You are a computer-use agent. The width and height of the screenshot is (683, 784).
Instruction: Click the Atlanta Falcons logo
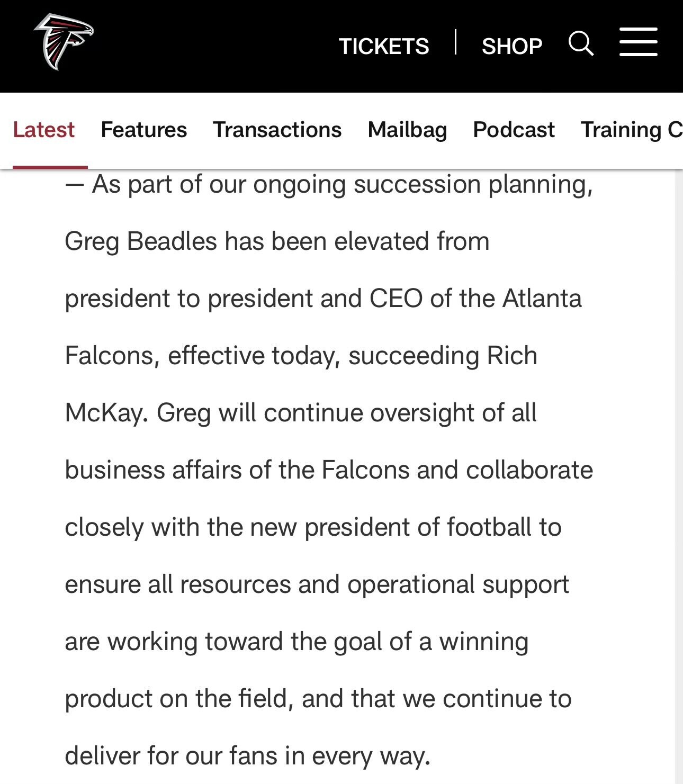tap(63, 42)
